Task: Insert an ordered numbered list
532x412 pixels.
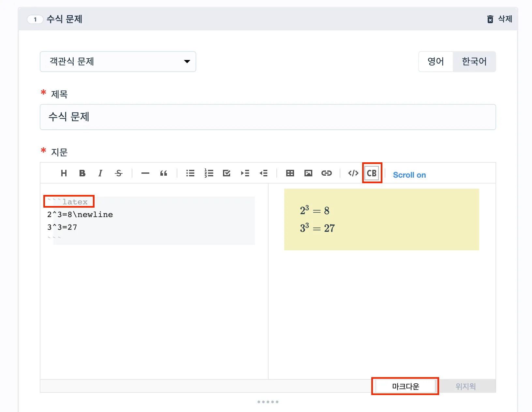Action: (x=209, y=173)
